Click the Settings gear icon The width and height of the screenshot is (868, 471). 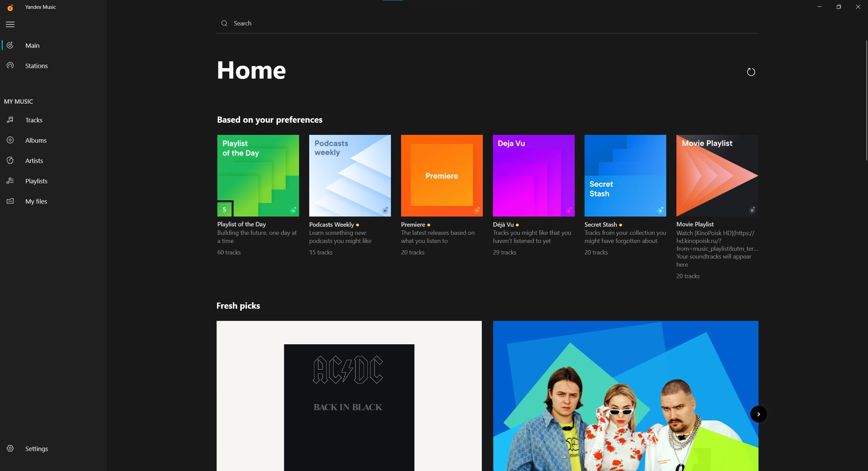point(10,448)
